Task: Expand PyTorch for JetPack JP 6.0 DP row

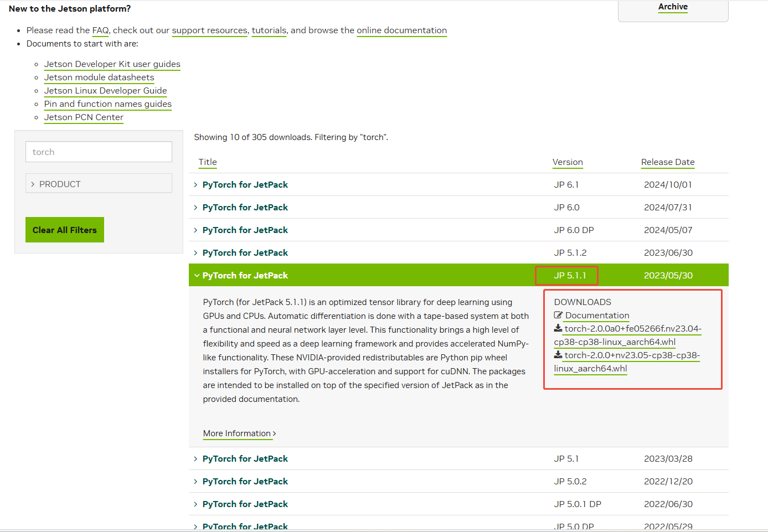Action: [x=458, y=230]
